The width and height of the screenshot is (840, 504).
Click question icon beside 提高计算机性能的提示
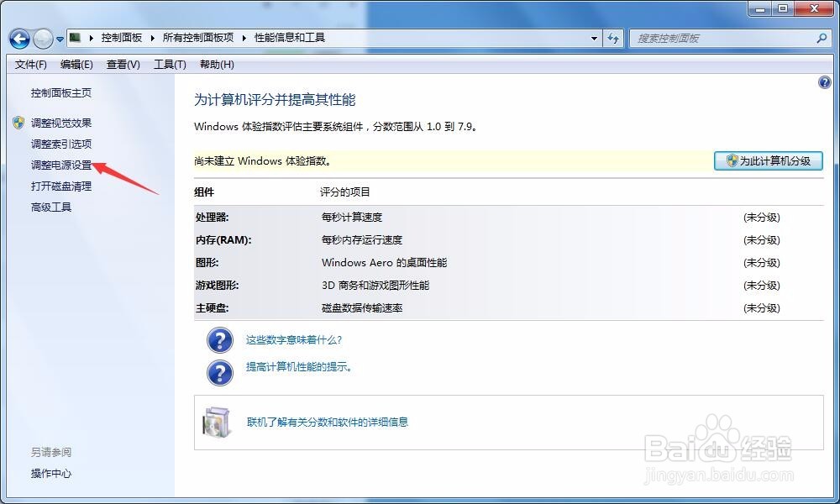(219, 373)
